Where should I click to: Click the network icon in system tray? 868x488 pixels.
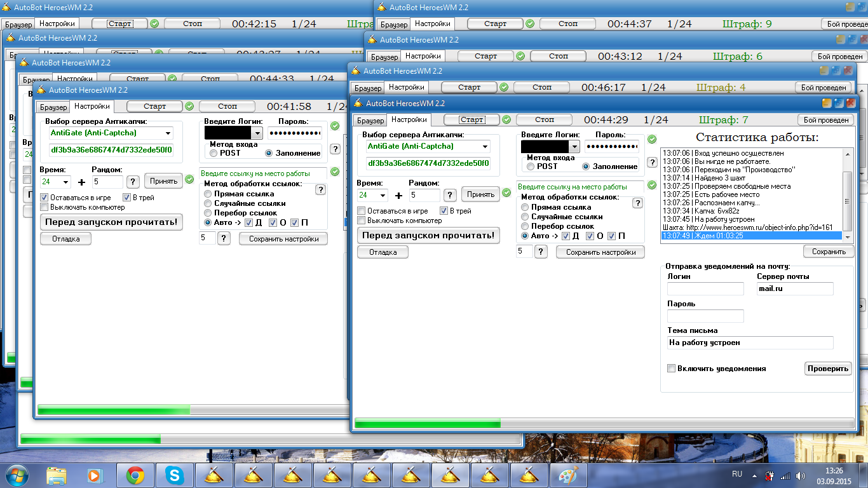click(785, 475)
